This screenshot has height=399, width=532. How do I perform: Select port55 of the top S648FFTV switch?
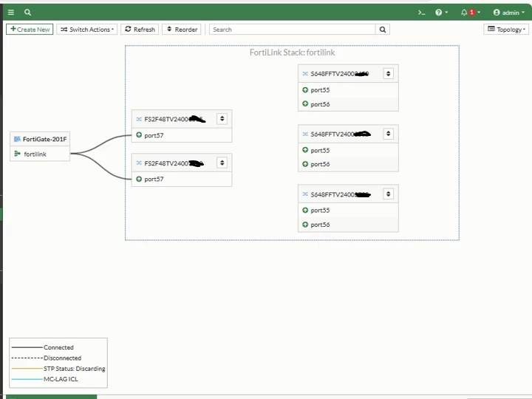349,90
